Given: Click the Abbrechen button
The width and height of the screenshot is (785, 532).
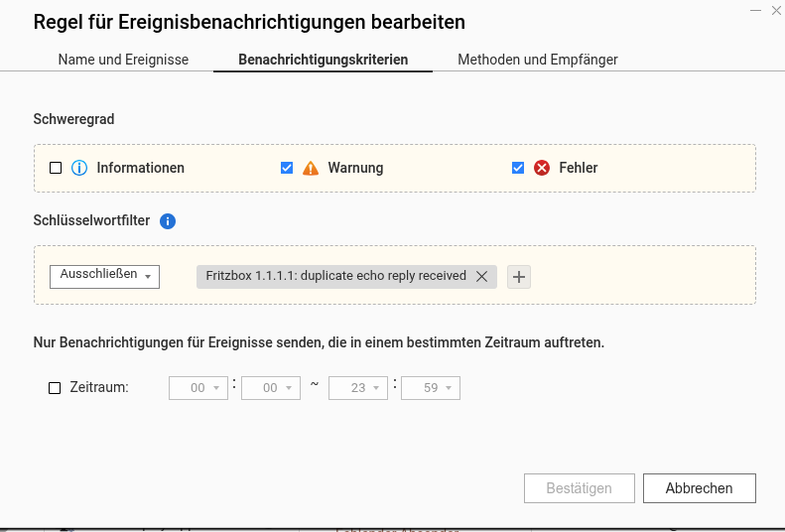Looking at the screenshot, I should (699, 488).
